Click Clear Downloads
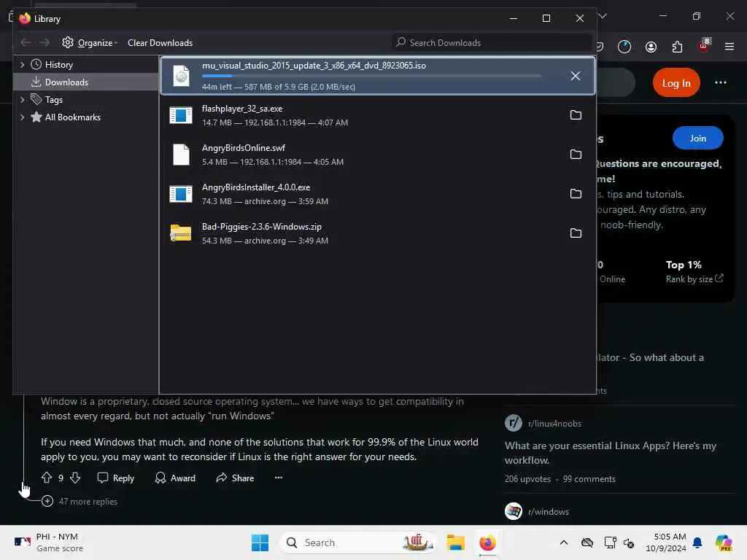 (160, 43)
